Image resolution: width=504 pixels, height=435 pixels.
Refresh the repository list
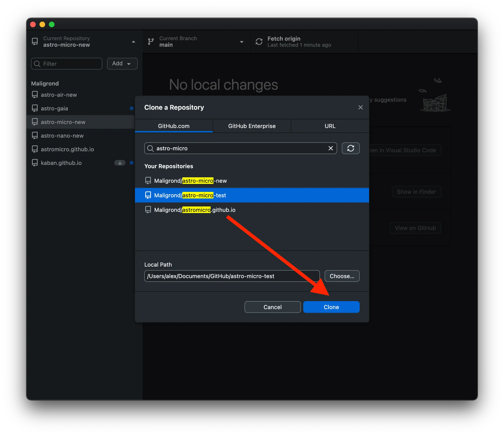350,148
